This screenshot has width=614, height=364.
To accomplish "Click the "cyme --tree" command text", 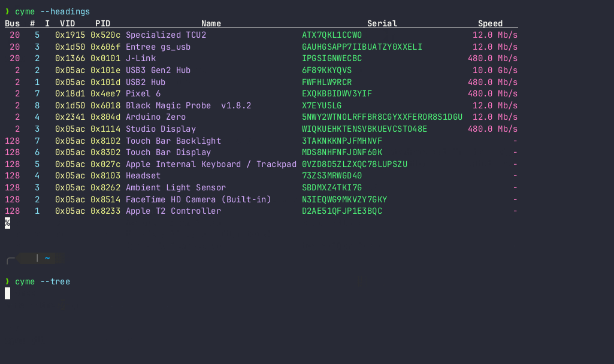I will click(43, 281).
